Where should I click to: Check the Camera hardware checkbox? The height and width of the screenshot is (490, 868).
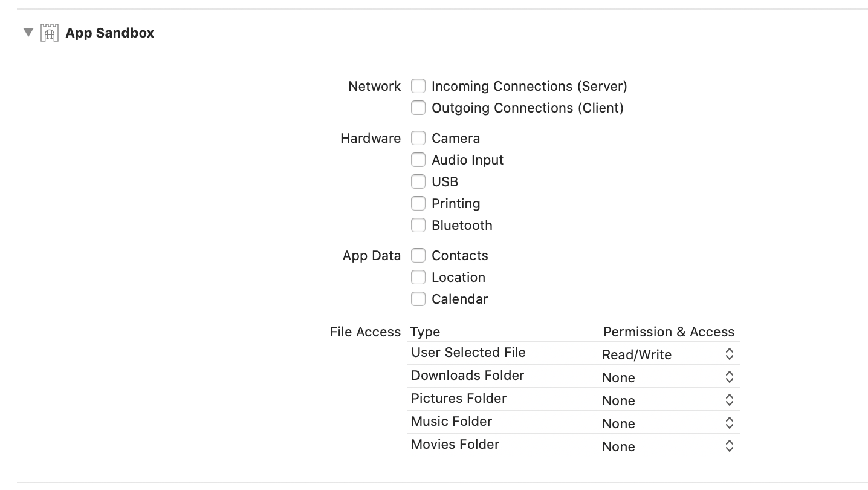(418, 138)
